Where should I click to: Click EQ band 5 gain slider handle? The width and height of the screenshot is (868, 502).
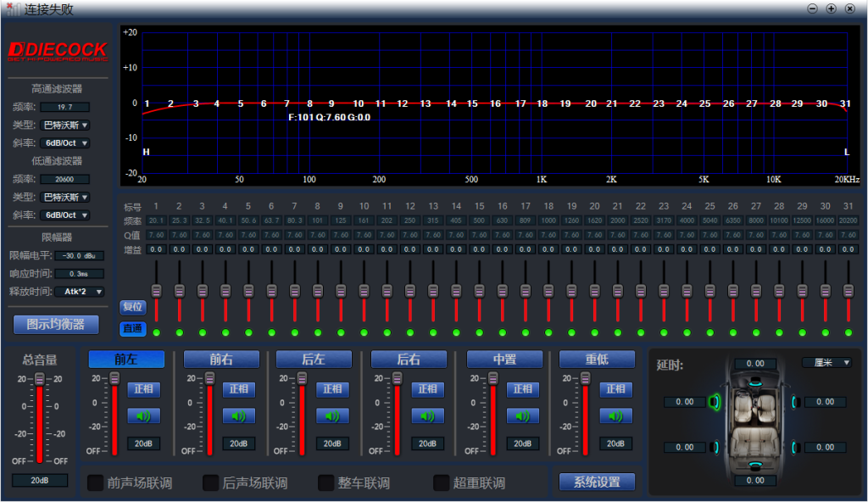click(248, 290)
